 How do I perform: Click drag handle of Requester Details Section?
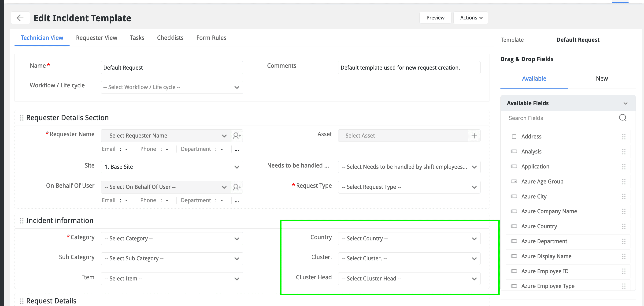pyautogui.click(x=22, y=118)
